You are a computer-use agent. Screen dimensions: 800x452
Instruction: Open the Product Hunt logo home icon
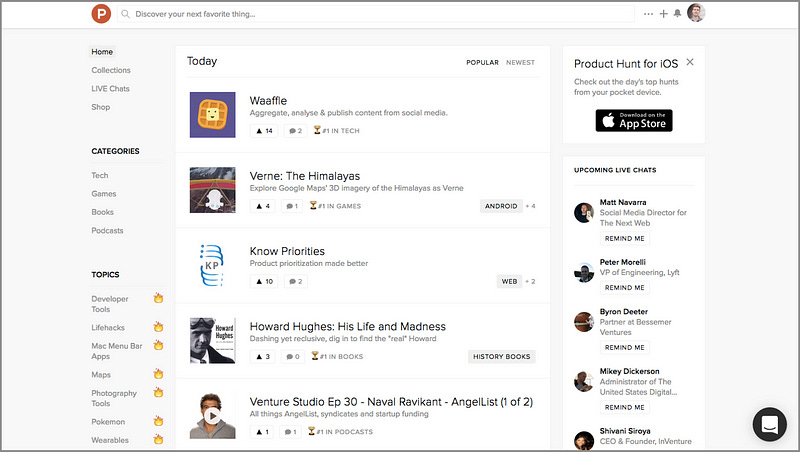[101, 14]
